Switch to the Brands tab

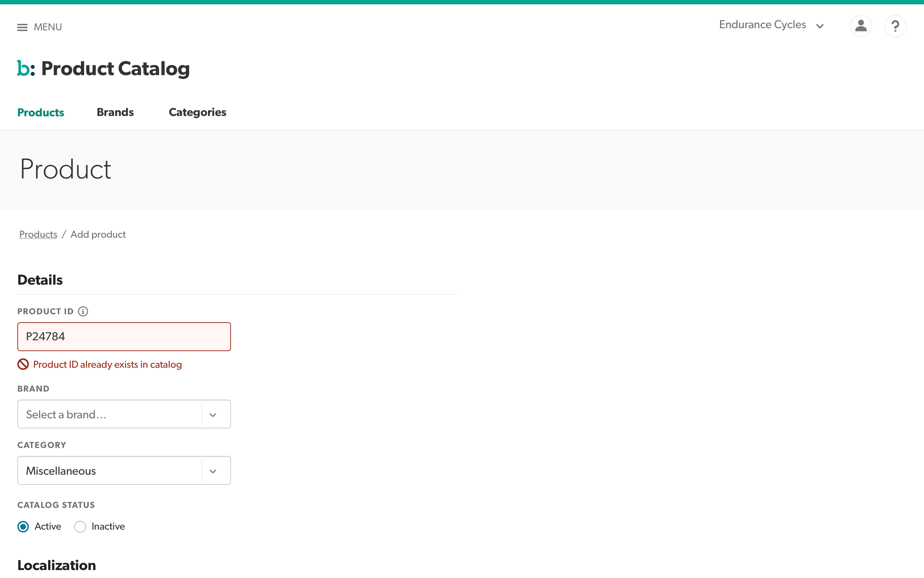115,112
